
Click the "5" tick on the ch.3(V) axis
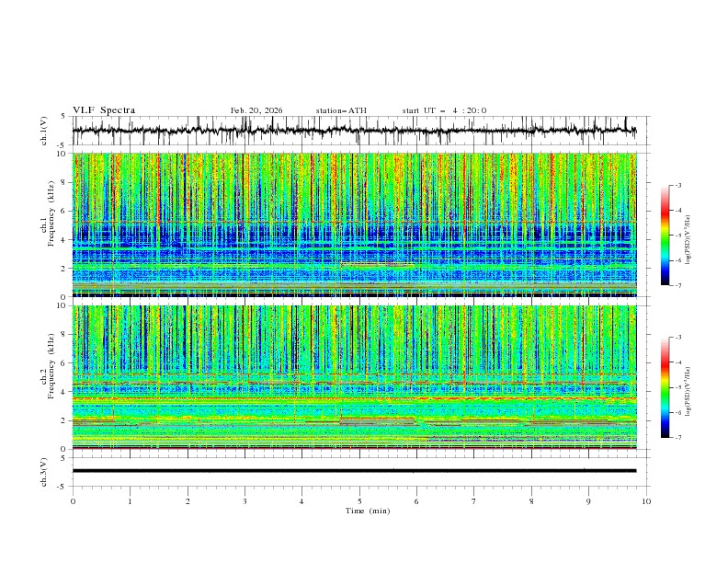pyautogui.click(x=64, y=458)
